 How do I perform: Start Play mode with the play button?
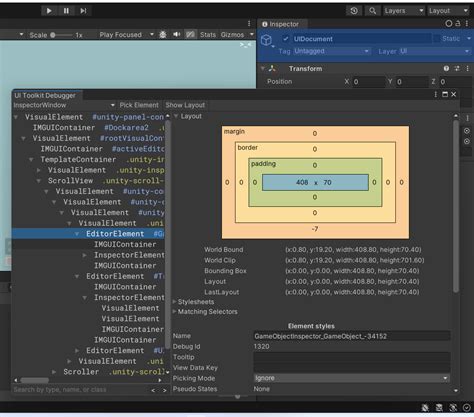(49, 11)
